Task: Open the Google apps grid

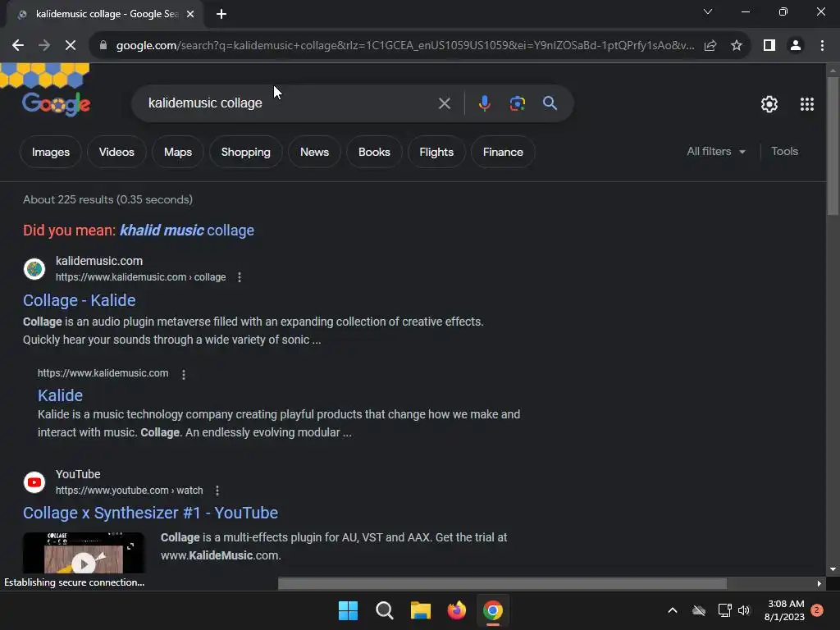Action: tap(807, 104)
